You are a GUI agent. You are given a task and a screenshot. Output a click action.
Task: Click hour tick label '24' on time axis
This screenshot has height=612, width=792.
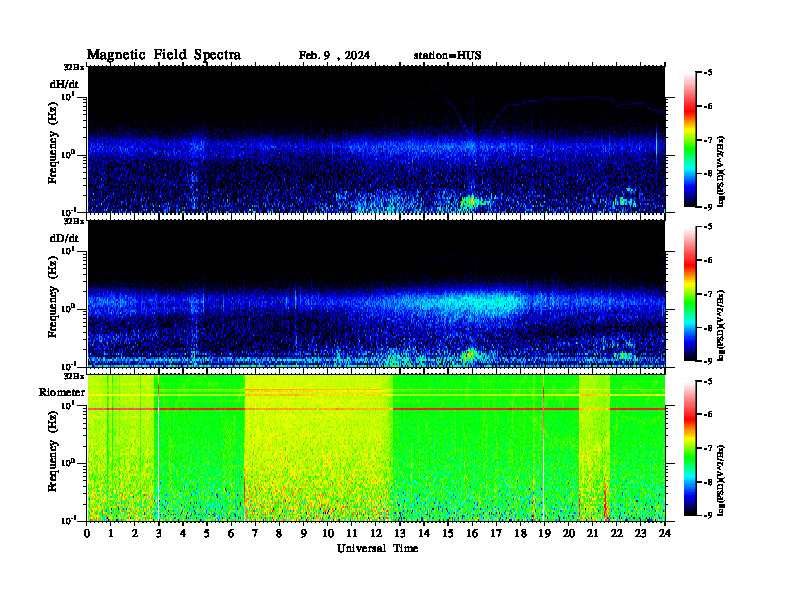pos(665,533)
